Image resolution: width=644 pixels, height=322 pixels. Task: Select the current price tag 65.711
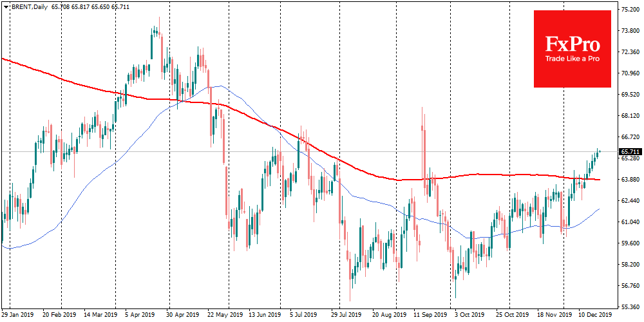click(630, 152)
